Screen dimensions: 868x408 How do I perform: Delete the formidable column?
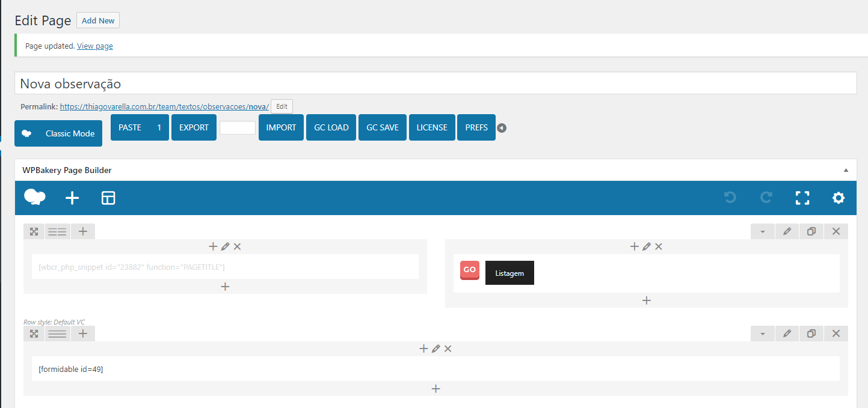pyautogui.click(x=448, y=349)
